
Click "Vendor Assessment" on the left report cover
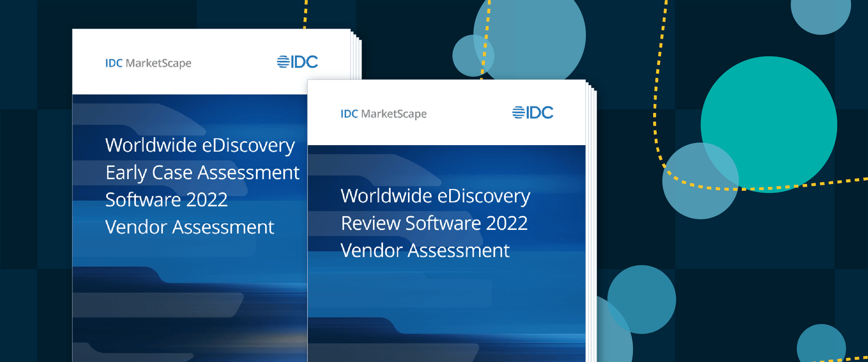(x=190, y=227)
